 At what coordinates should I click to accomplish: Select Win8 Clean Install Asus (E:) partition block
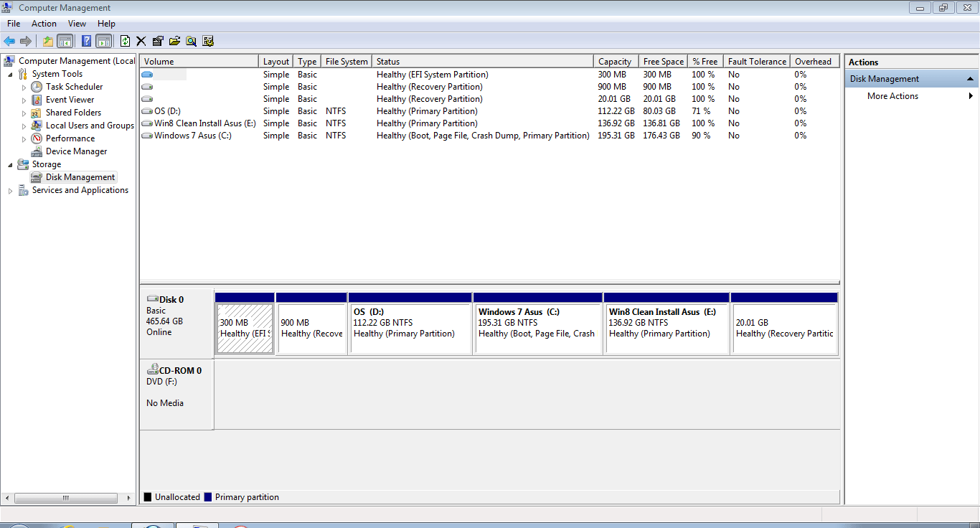[667, 323]
